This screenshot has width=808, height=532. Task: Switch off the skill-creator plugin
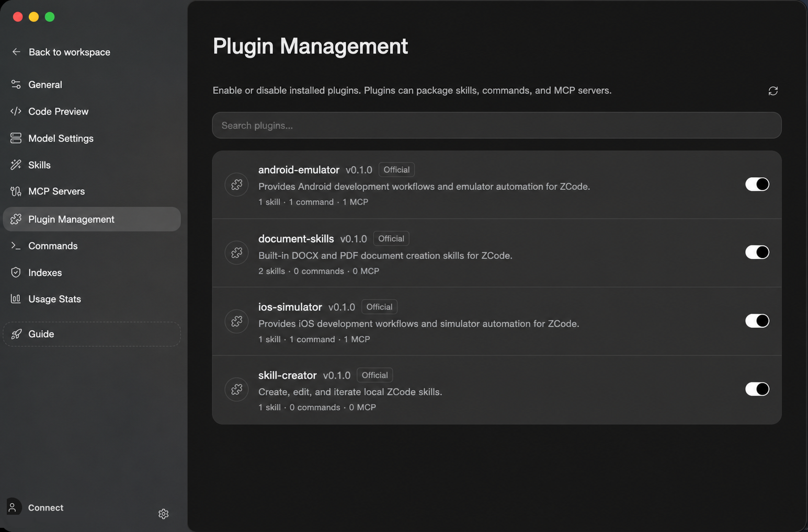tap(757, 389)
